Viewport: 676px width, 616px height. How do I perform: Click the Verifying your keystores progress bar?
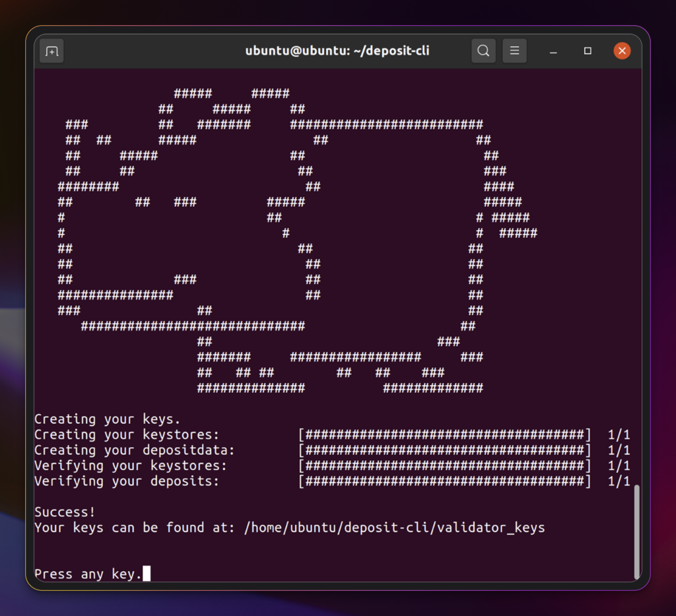point(444,465)
